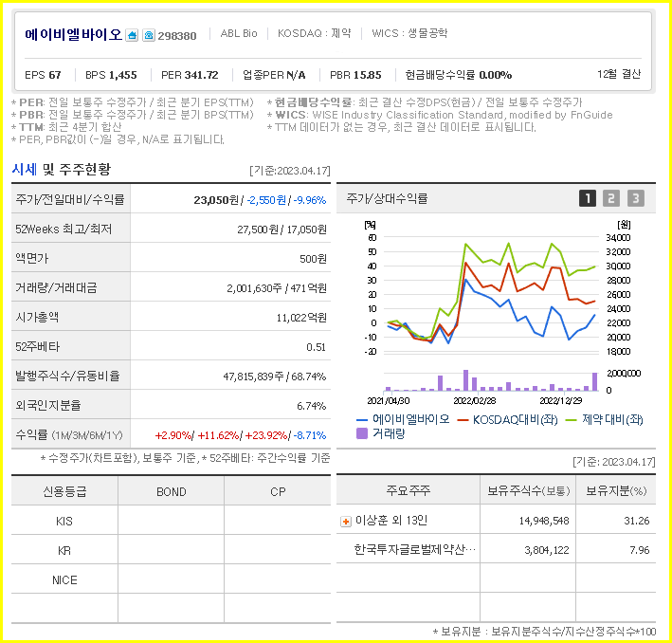The image size is (672, 643).
Task: Click the 보유주식수(보통) column header
Action: (529, 490)
